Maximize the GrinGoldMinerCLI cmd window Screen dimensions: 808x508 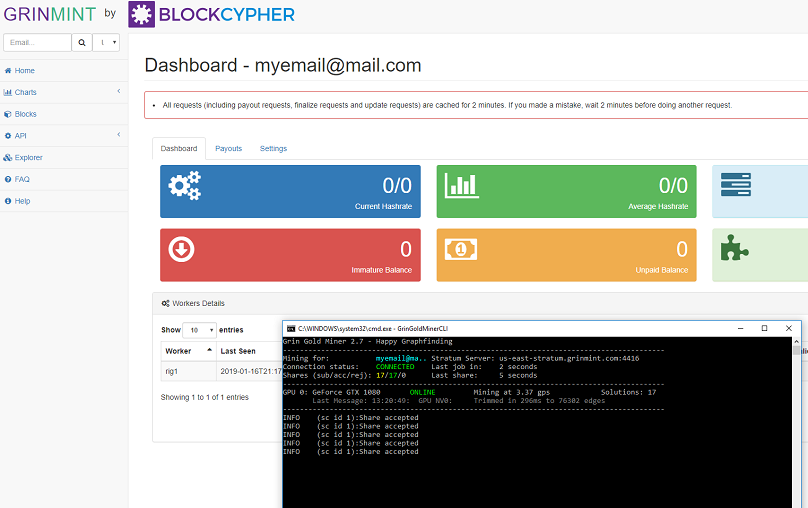pos(765,329)
